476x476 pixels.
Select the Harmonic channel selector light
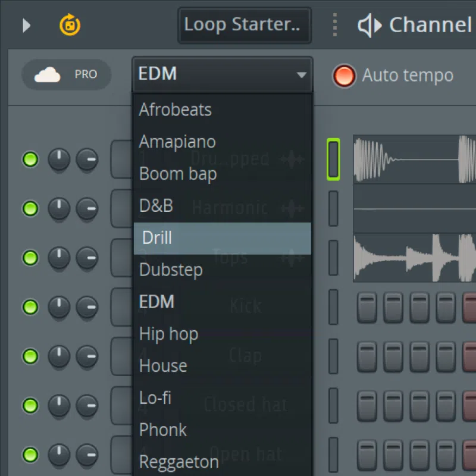coord(333,209)
